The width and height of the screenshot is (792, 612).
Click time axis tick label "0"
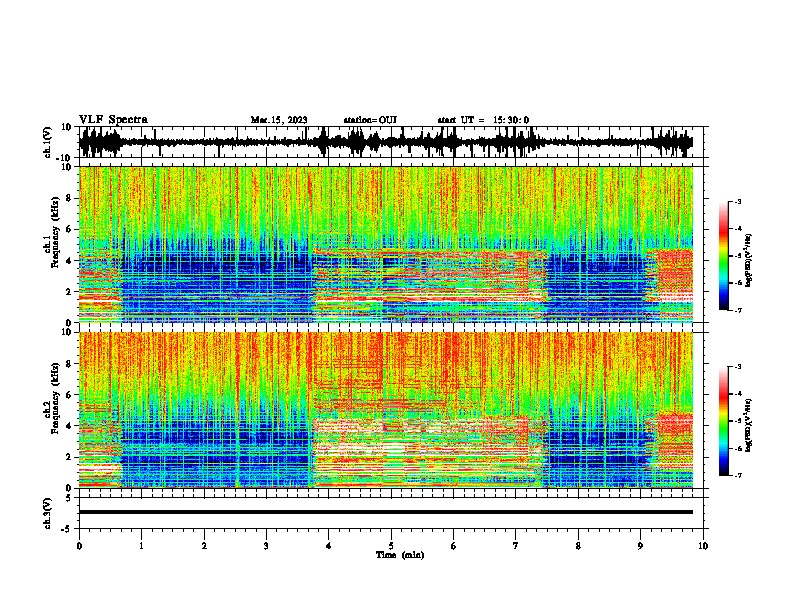point(79,546)
